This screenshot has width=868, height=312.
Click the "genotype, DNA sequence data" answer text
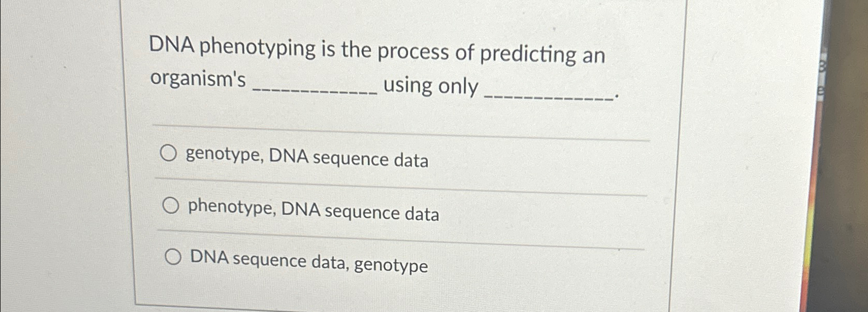tap(308, 159)
